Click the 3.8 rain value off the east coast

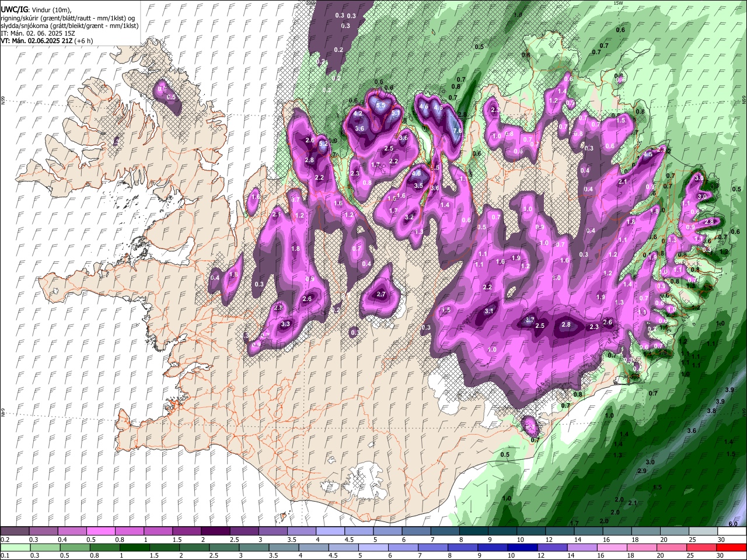tap(711, 411)
